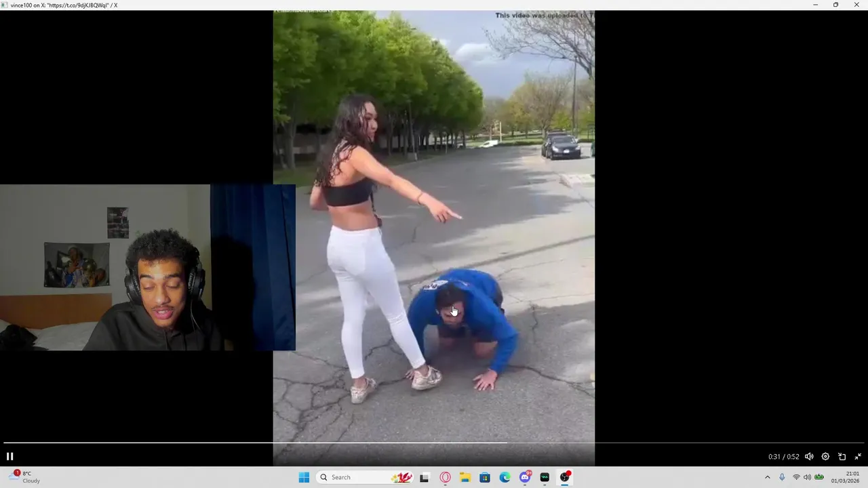Open the Windows Start menu
Screen dimensions: 868x488
304,477
